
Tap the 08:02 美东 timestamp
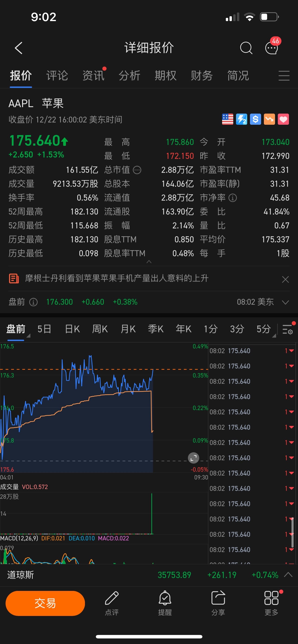point(255,302)
